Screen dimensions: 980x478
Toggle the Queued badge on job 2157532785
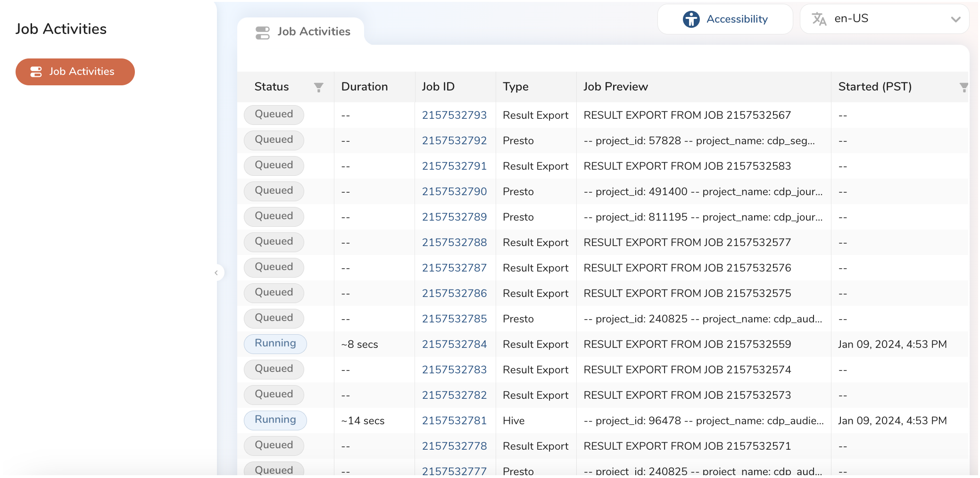point(274,318)
